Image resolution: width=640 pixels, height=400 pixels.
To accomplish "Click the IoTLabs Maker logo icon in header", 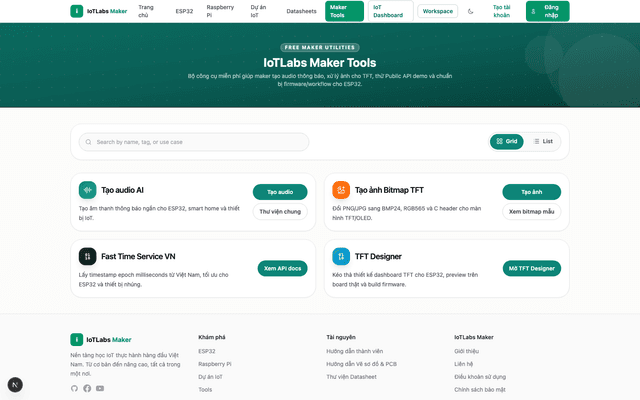I will point(77,11).
